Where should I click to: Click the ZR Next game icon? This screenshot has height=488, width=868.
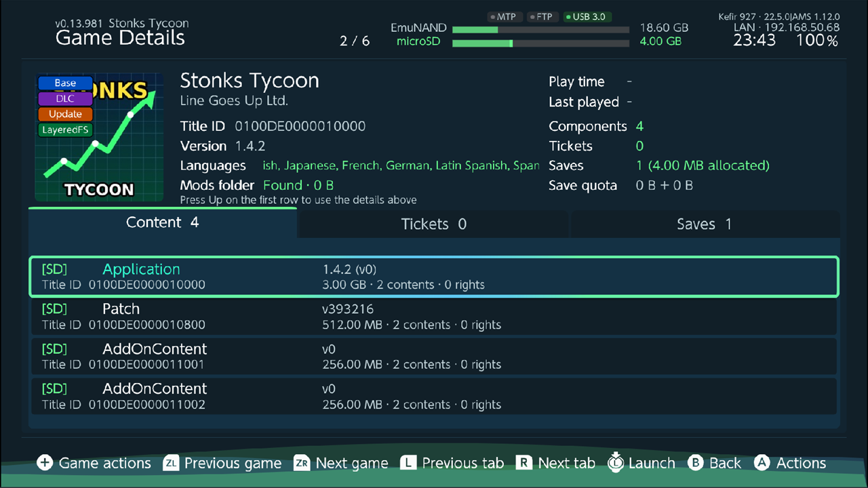tap(302, 463)
